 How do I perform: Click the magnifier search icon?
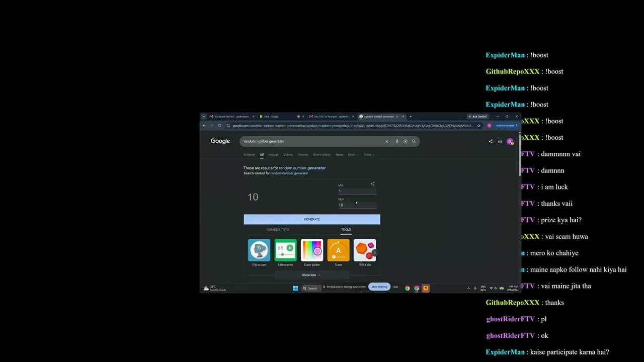pyautogui.click(x=414, y=141)
